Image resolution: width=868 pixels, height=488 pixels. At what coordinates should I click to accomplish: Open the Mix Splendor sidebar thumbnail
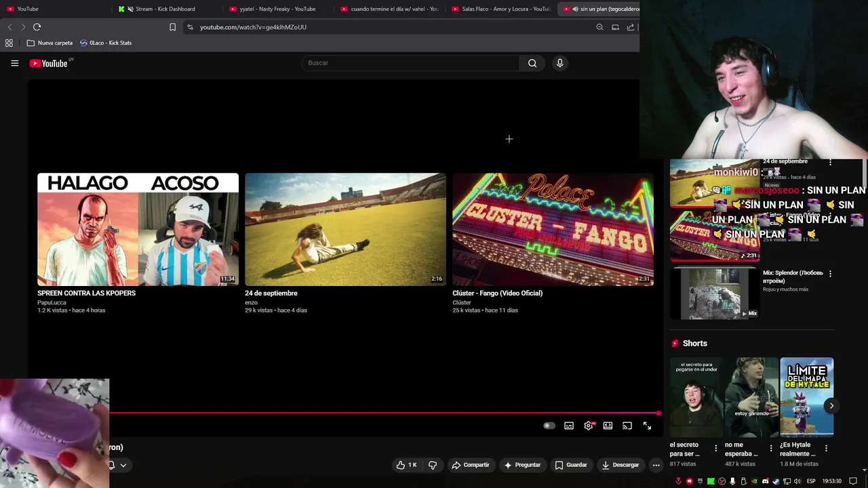coord(714,293)
